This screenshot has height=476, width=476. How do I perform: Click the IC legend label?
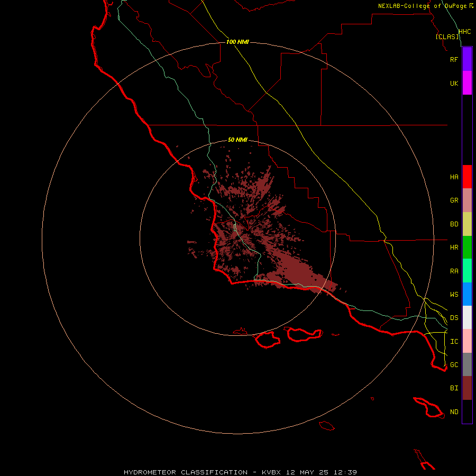point(454,342)
